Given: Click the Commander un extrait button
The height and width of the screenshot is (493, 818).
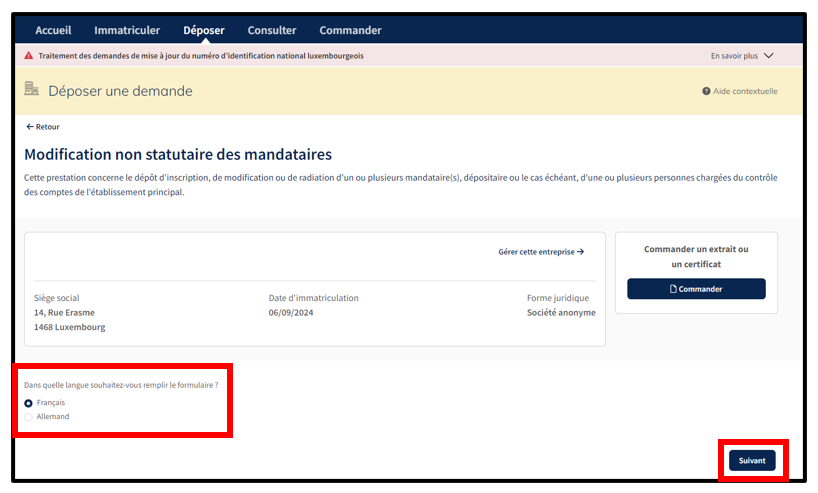Looking at the screenshot, I should click(696, 289).
